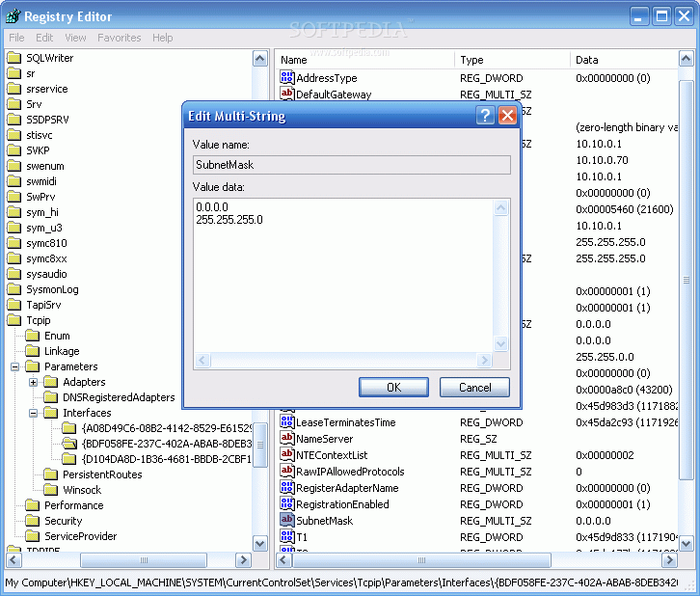Open the Favorites menu
Screen dimensions: 700x596
pyautogui.click(x=119, y=38)
